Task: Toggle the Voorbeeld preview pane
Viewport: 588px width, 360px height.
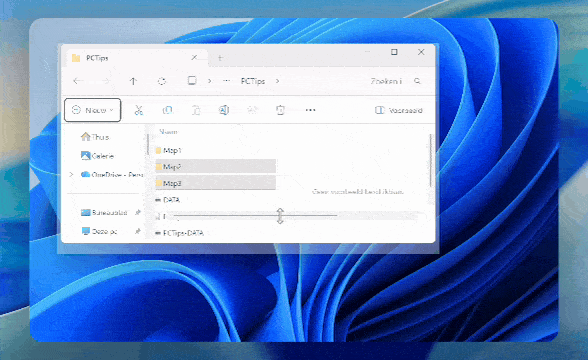Action: [x=399, y=110]
